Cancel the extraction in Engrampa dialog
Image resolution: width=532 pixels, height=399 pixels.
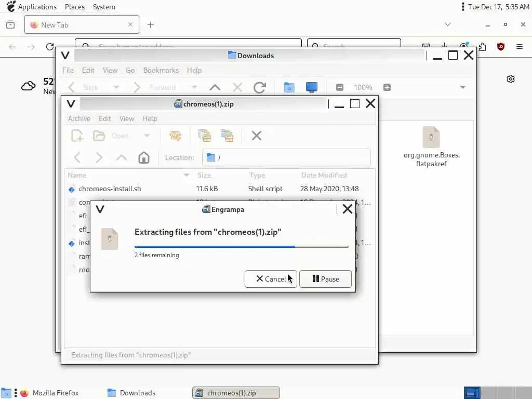[x=270, y=279]
